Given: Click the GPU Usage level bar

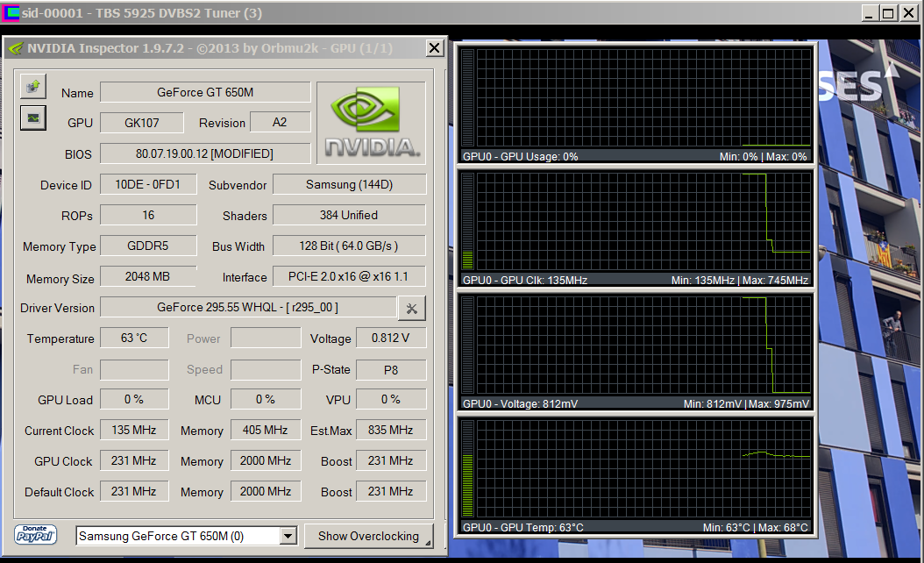Looking at the screenshot, I should tap(468, 98).
